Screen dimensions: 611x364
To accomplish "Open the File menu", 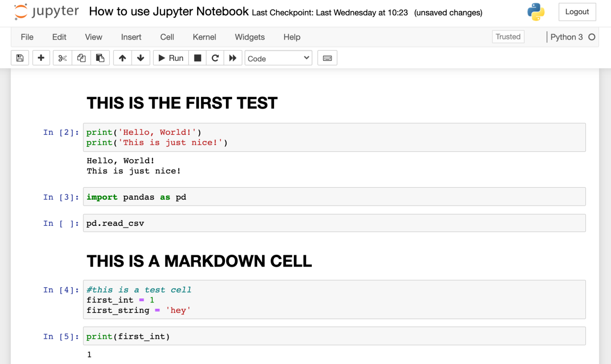I will pos(27,37).
